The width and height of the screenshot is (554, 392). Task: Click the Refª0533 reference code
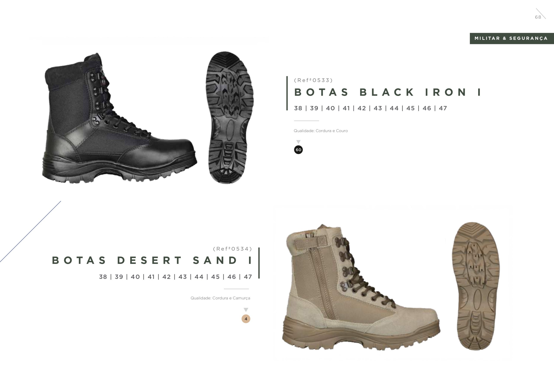pyautogui.click(x=313, y=80)
